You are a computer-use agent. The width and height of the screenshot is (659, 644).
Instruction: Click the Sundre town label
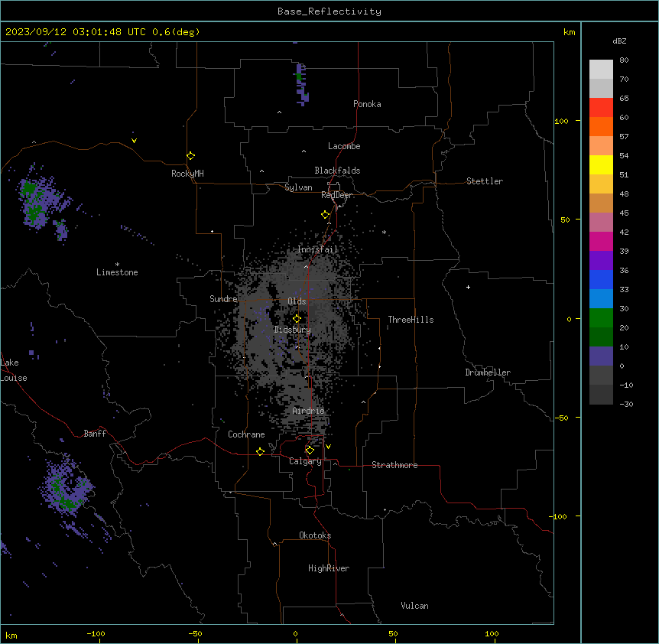coord(223,298)
